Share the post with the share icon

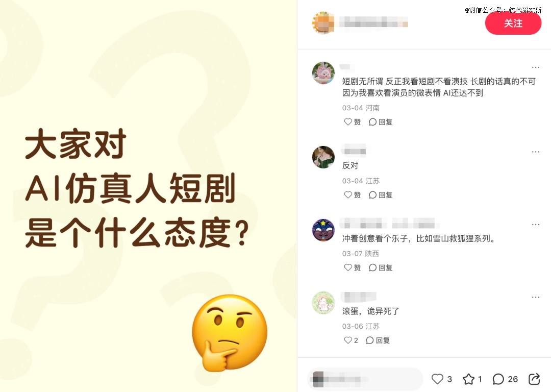point(534,379)
